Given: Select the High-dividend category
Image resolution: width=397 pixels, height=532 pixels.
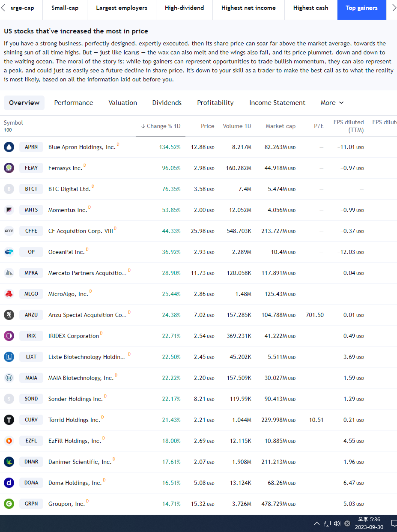Looking at the screenshot, I should (185, 8).
